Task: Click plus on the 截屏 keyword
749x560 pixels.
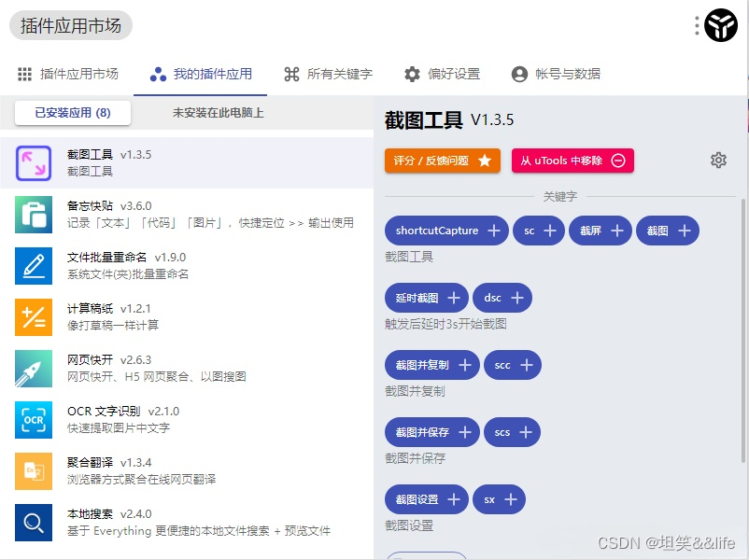Action: pyautogui.click(x=617, y=231)
